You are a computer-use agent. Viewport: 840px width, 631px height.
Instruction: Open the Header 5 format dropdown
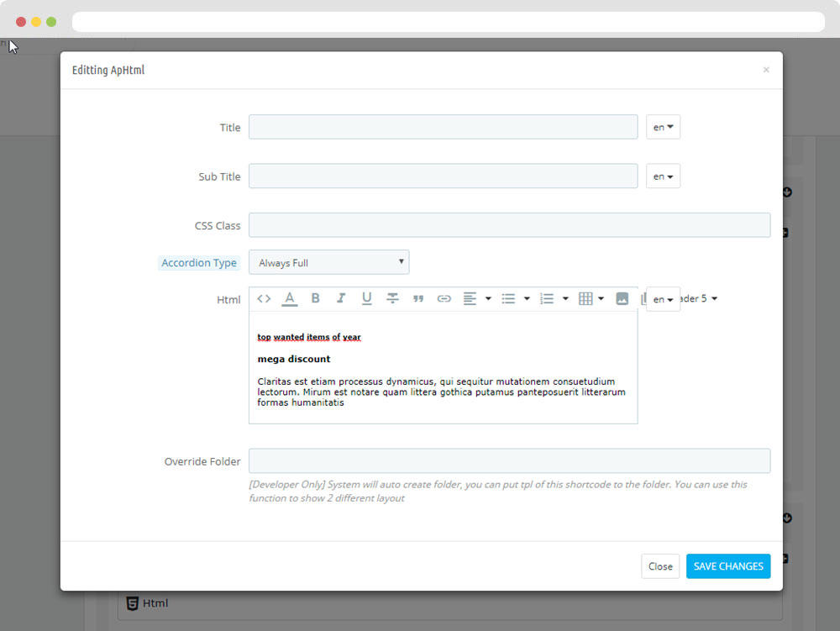pyautogui.click(x=699, y=298)
